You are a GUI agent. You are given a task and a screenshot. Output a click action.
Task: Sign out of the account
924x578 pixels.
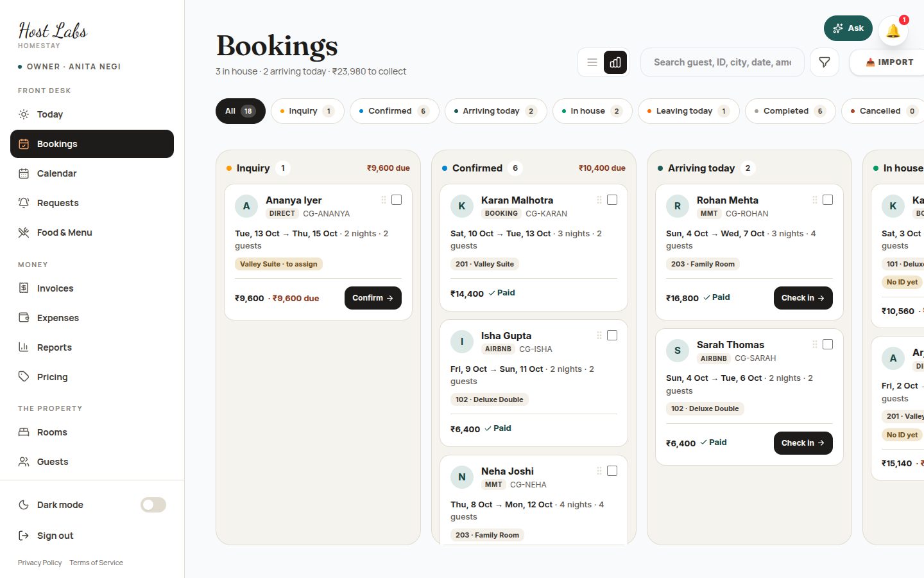point(92,536)
